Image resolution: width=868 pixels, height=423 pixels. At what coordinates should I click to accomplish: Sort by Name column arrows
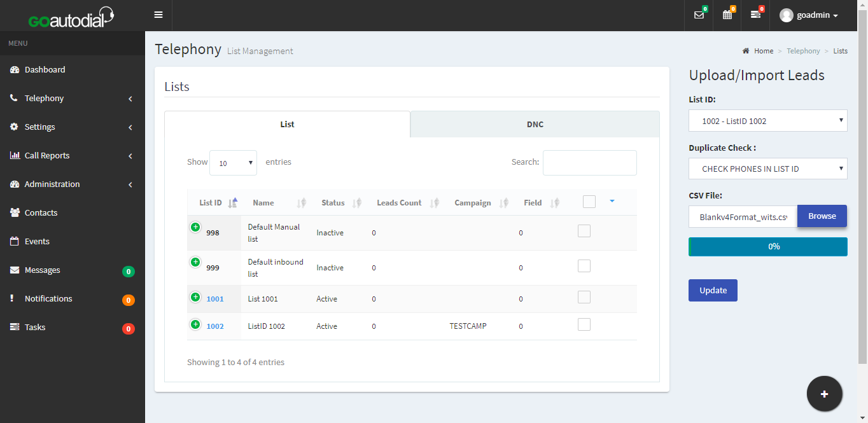tap(302, 203)
